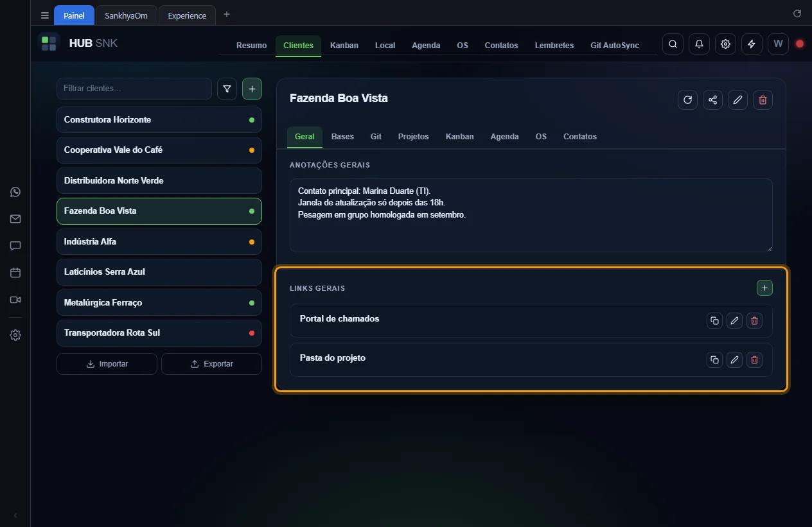Viewport: 812px width, 527px height.
Task: Refresh the Fazenda Boa Vista client details
Action: coord(687,99)
